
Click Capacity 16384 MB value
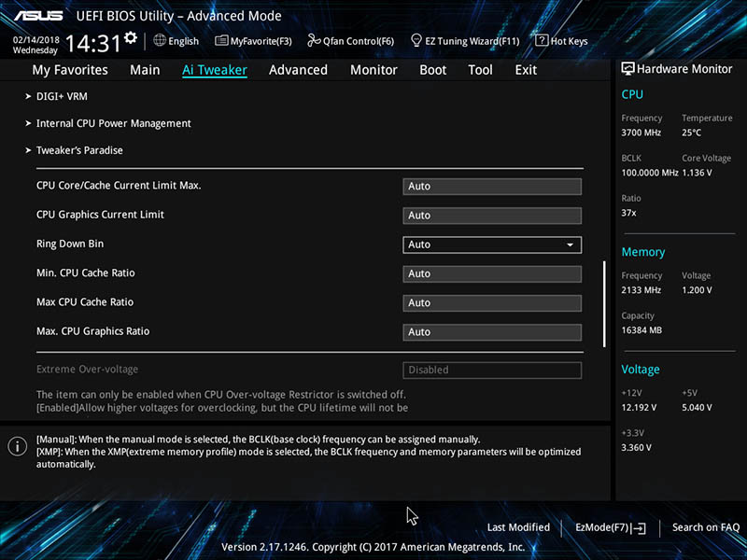point(641,330)
